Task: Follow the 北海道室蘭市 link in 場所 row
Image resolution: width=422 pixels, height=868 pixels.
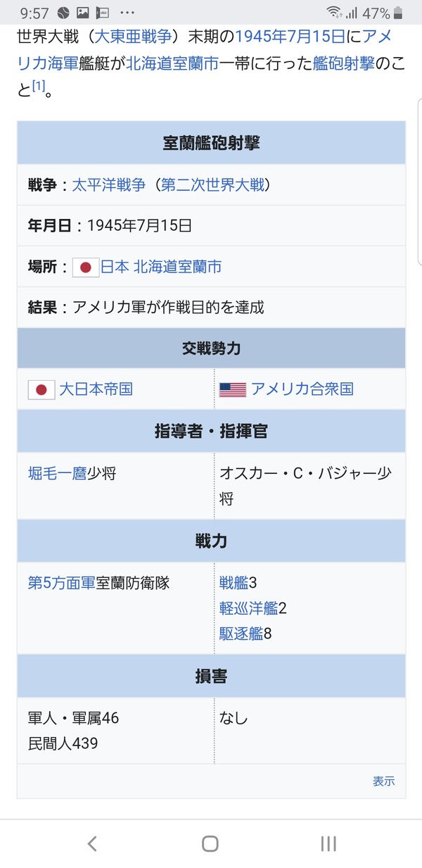Action: coord(177,267)
